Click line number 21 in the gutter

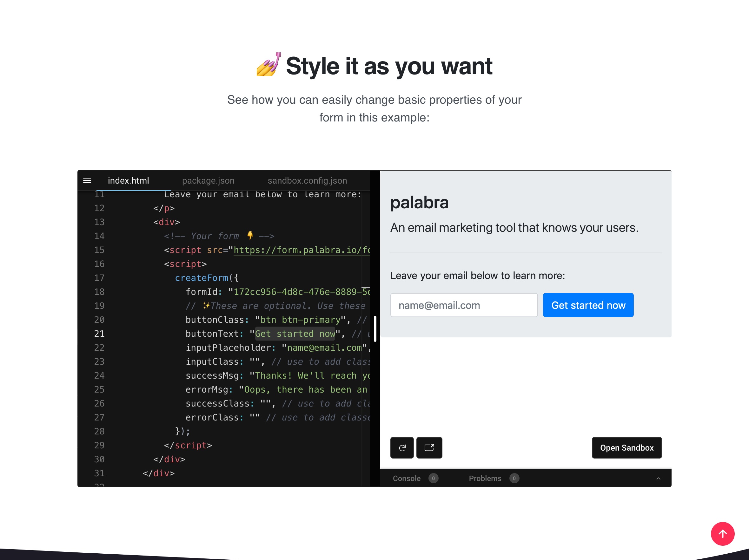click(x=99, y=334)
